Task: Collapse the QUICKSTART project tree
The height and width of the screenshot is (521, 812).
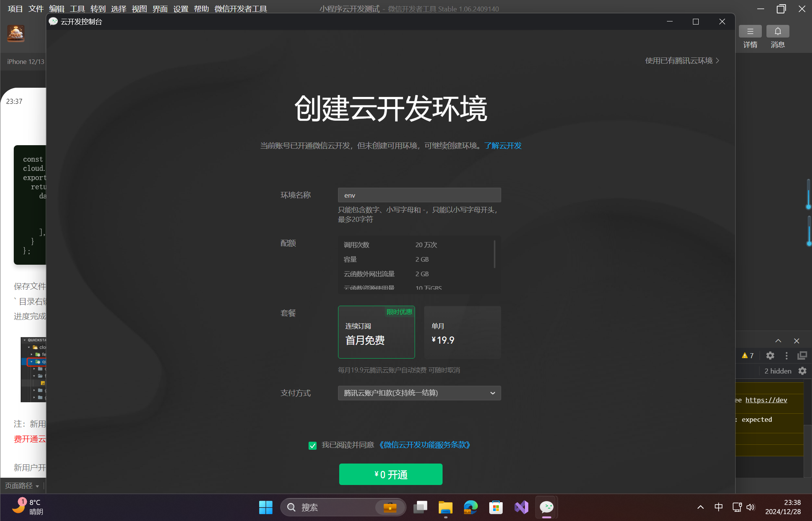Action: point(24,340)
